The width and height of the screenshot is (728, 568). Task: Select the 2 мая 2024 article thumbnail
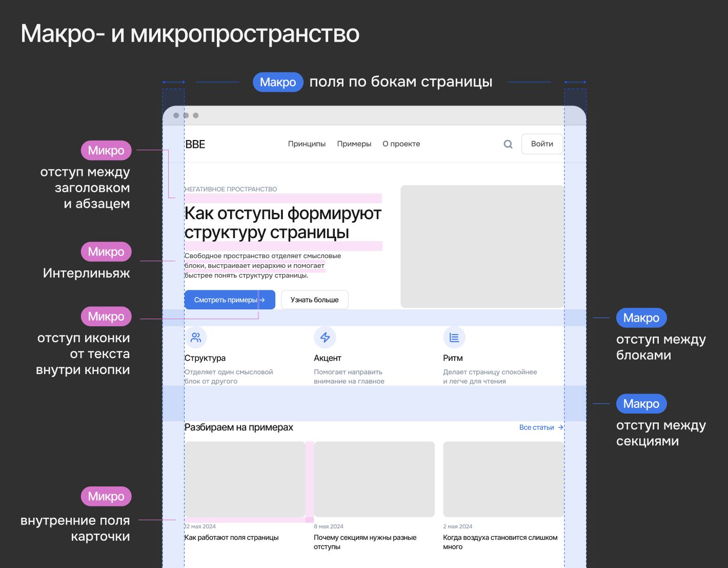point(503,479)
